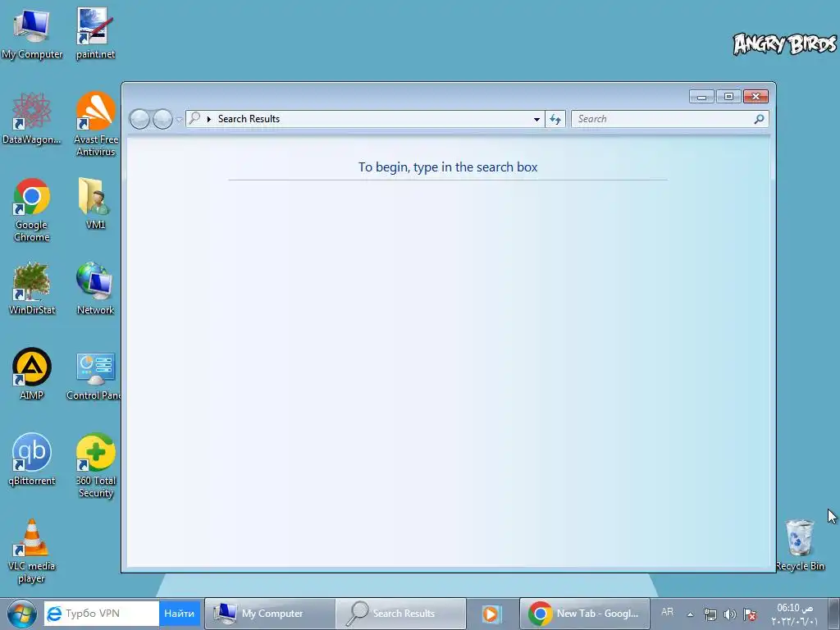Open the Windows Start orb
840x630 pixels.
22,614
